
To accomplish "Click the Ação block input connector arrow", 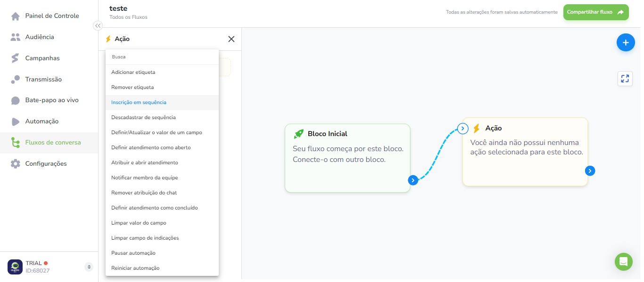I will [462, 129].
